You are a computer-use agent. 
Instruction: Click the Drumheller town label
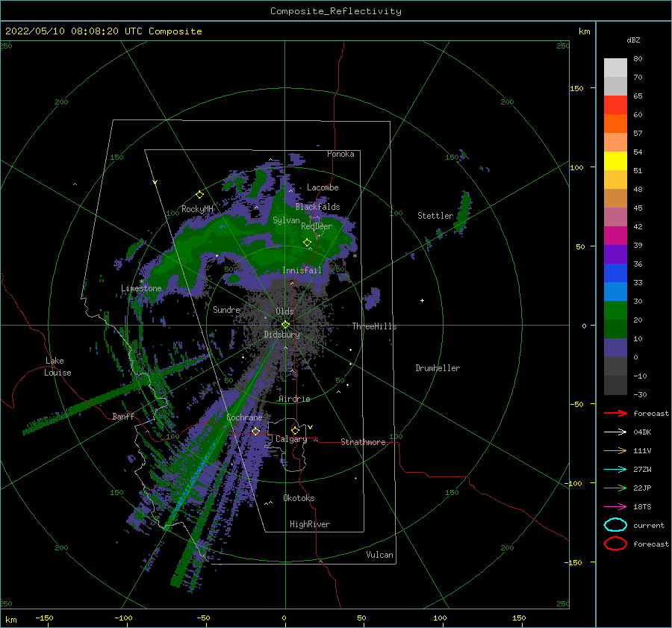point(438,368)
